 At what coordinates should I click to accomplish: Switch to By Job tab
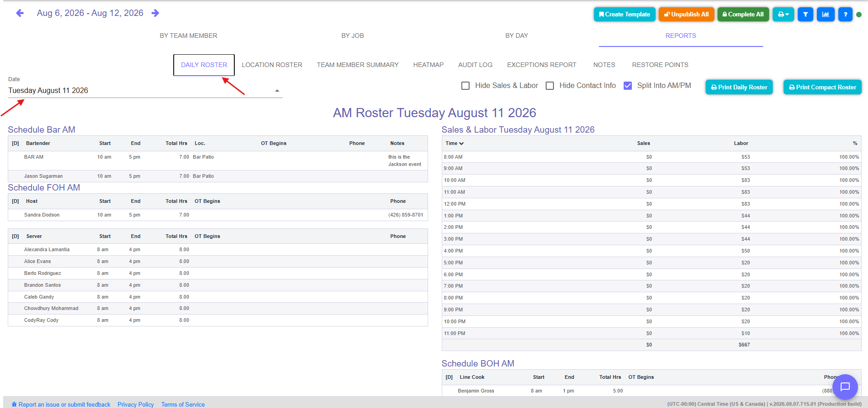(x=352, y=36)
